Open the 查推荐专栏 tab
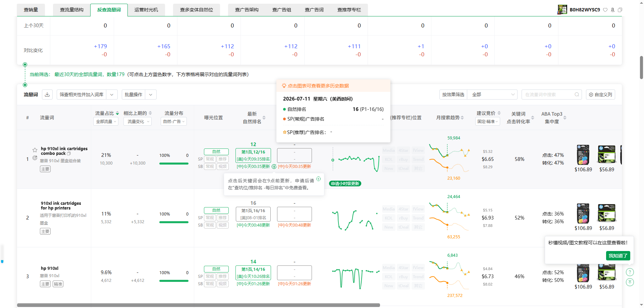Viewport: 644px width, 308px height. pos(349,10)
